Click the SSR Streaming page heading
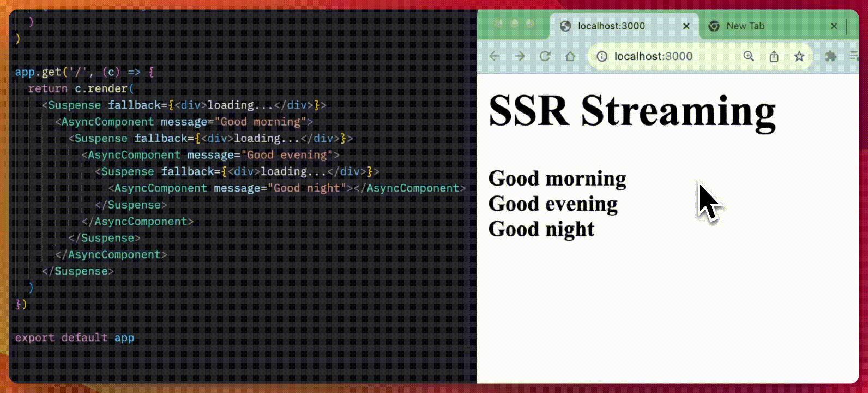The image size is (868, 393). pyautogui.click(x=632, y=111)
